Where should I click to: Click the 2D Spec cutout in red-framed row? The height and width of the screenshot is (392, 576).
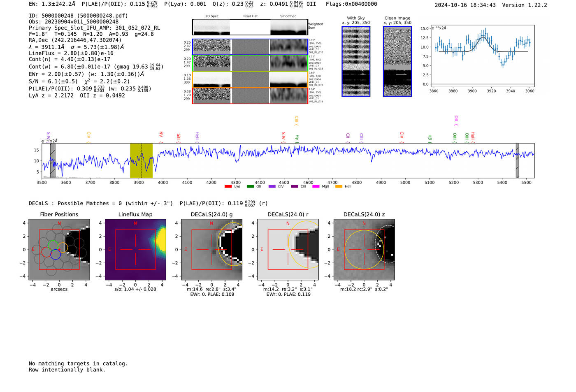point(211,95)
